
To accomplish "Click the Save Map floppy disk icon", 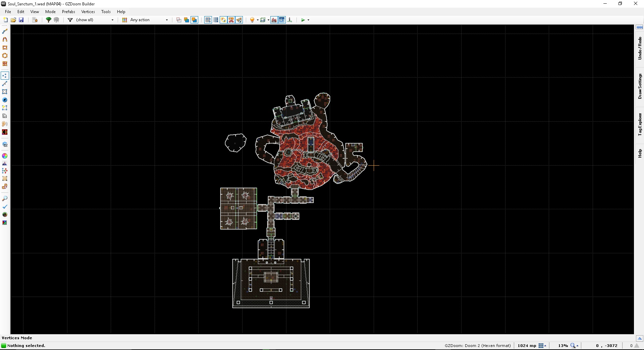I will [x=21, y=20].
